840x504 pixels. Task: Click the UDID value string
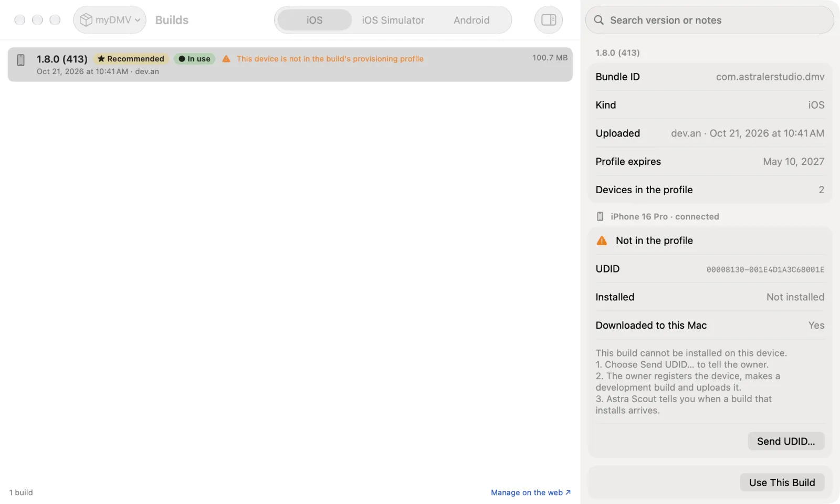[765, 269]
